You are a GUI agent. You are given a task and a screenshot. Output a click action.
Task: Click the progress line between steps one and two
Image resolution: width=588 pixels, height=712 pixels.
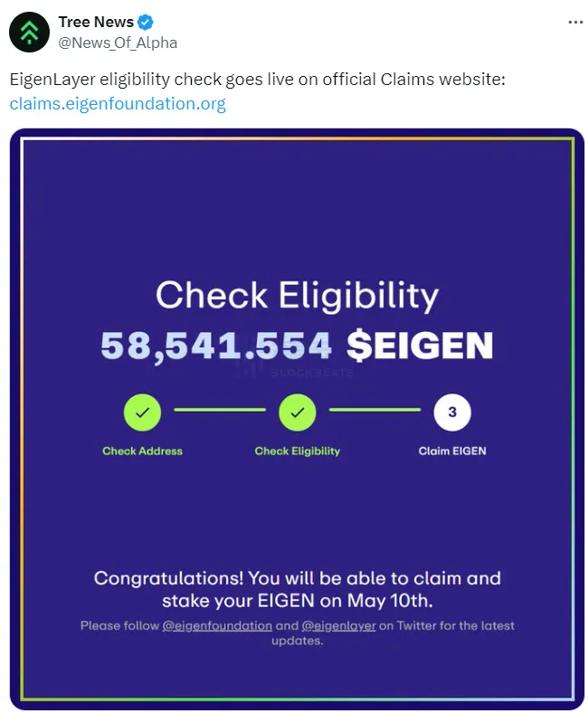click(x=220, y=410)
